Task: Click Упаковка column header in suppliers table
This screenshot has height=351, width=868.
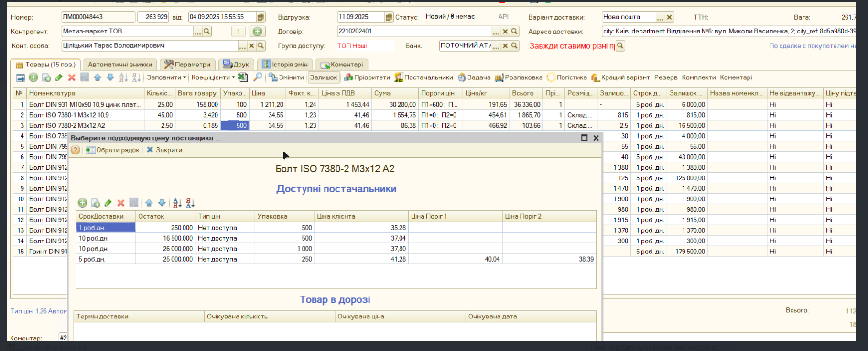Action: pos(284,217)
